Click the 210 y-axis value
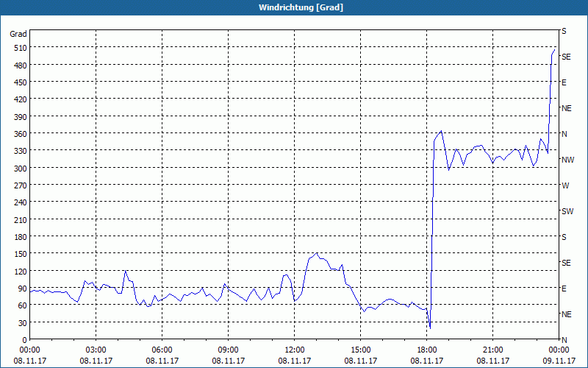 point(21,220)
